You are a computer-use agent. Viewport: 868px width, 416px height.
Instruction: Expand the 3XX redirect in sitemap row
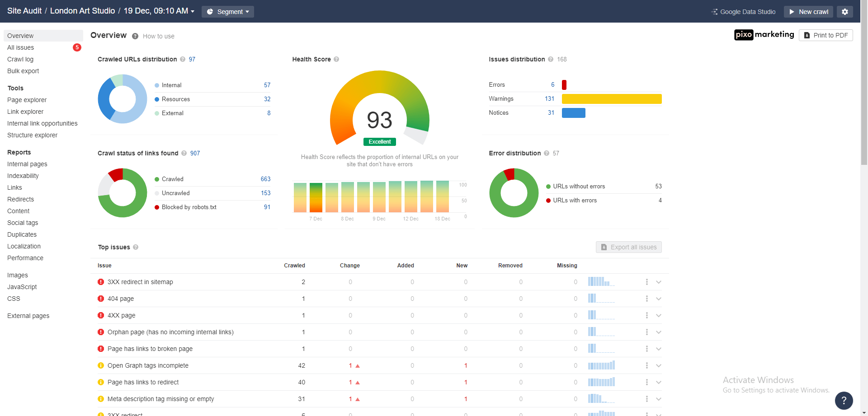pos(658,282)
